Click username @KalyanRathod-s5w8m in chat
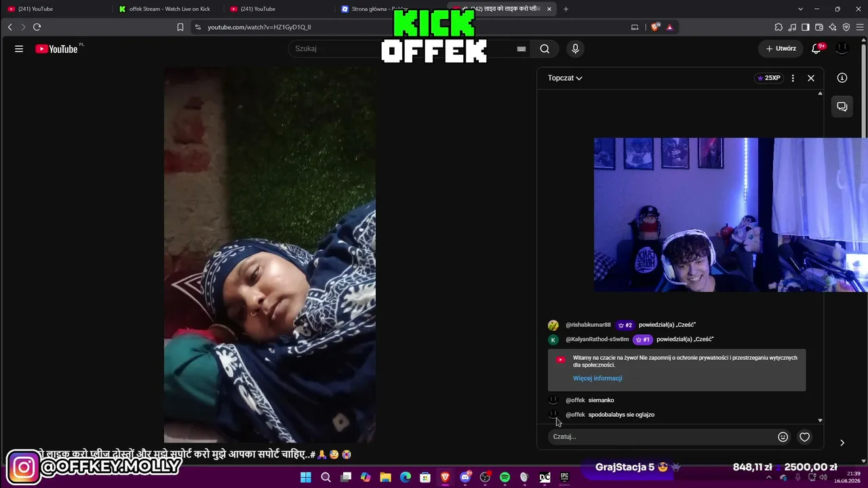Screen dimensions: 868x488 (x=597, y=340)
